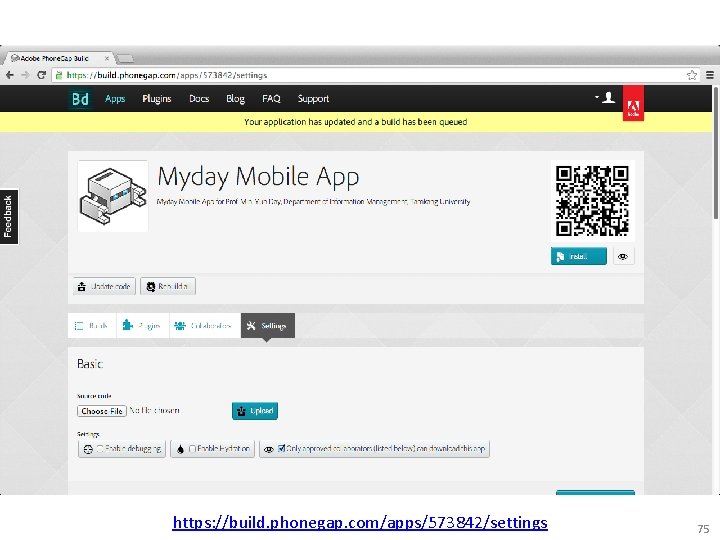The width and height of the screenshot is (720, 540).
Task: Open the Blog menu item
Action: pos(235,99)
